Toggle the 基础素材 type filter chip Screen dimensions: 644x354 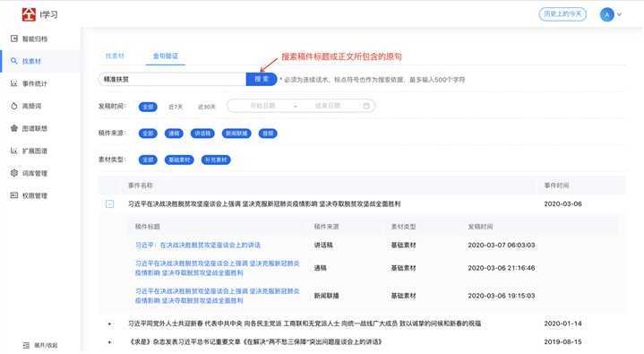pyautogui.click(x=179, y=160)
